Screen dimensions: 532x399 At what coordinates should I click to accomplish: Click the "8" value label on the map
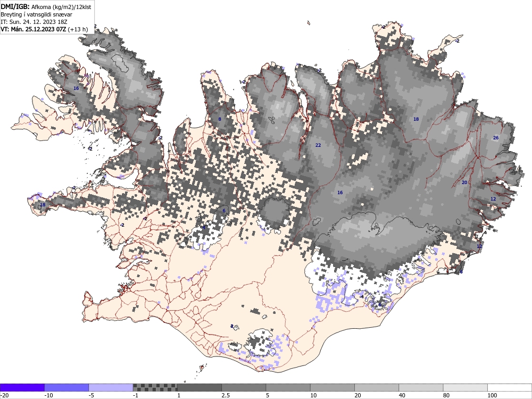tap(220, 119)
